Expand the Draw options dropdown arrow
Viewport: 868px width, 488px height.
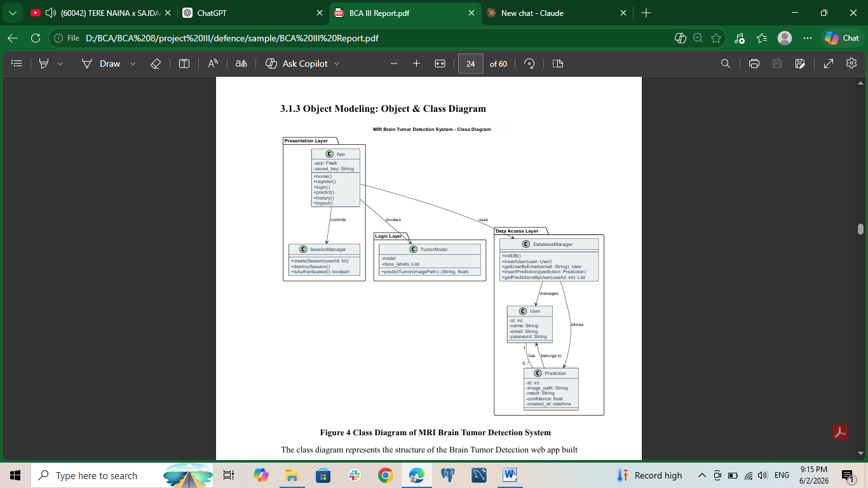[x=133, y=64]
